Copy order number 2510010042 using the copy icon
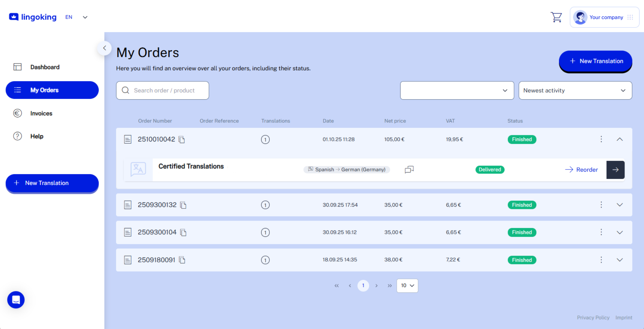 [182, 139]
